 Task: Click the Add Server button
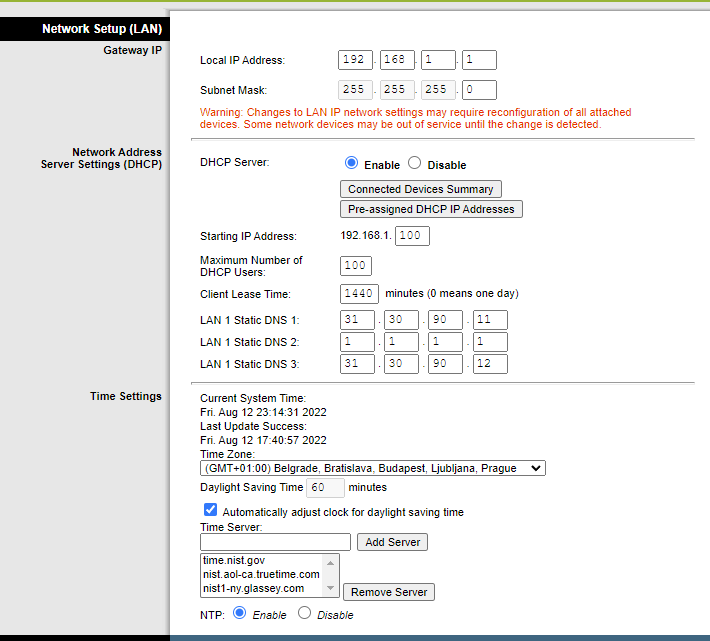coord(393,542)
